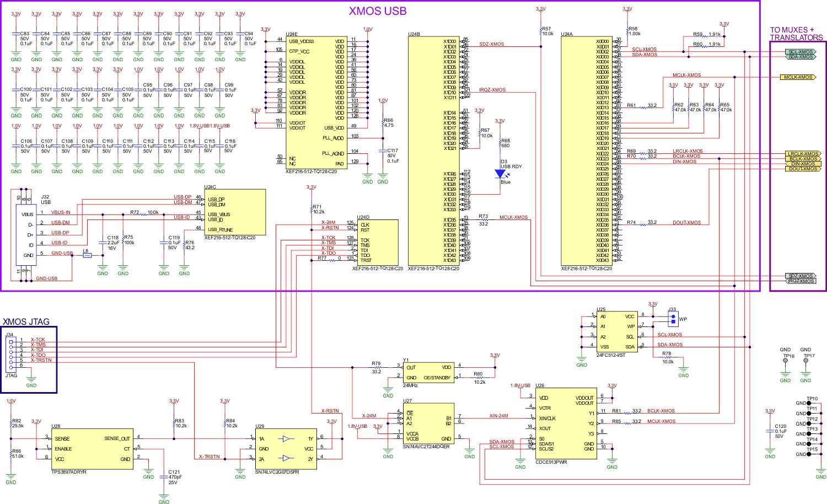The image size is (827, 504).
Task: Click the USB RDY label at D3
Action: (511, 167)
